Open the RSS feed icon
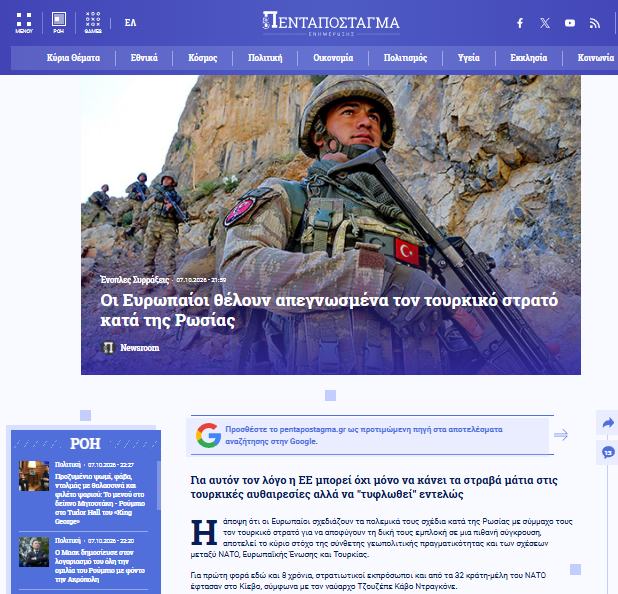Image resolution: width=618 pixels, height=594 pixels. pyautogui.click(x=595, y=23)
